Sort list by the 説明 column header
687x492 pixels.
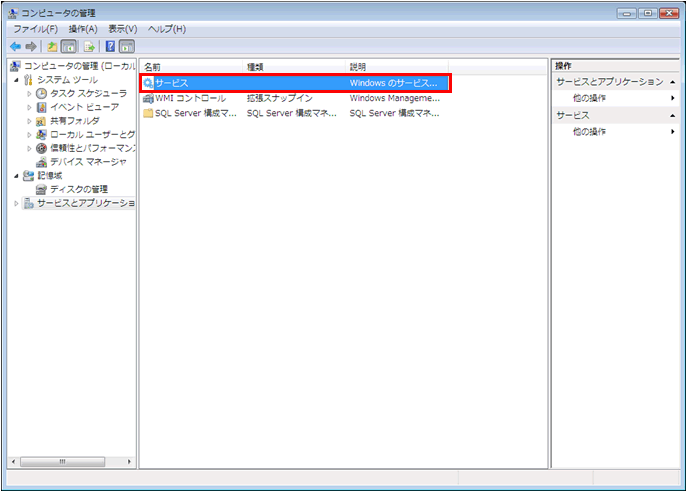tap(397, 67)
